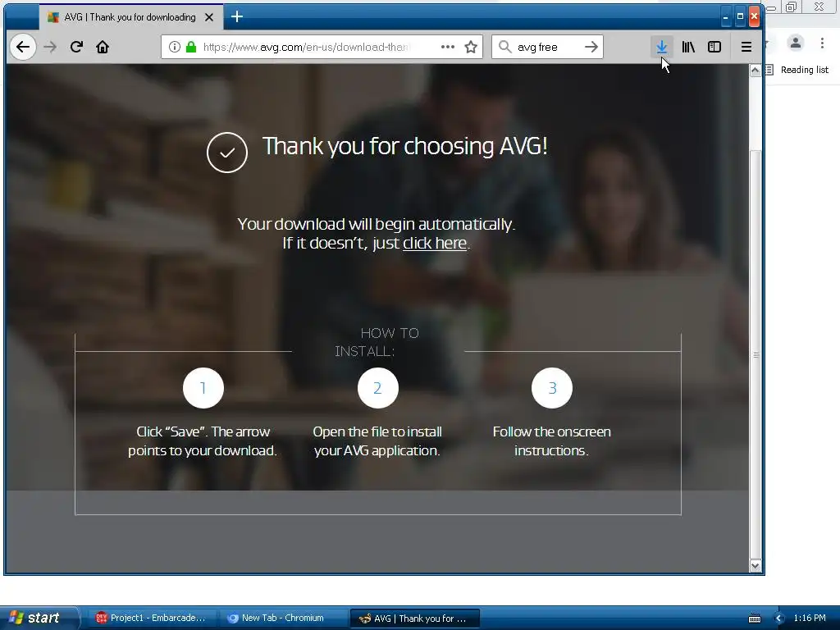Open Reading list in Chromium window
840x630 pixels.
tap(798, 70)
